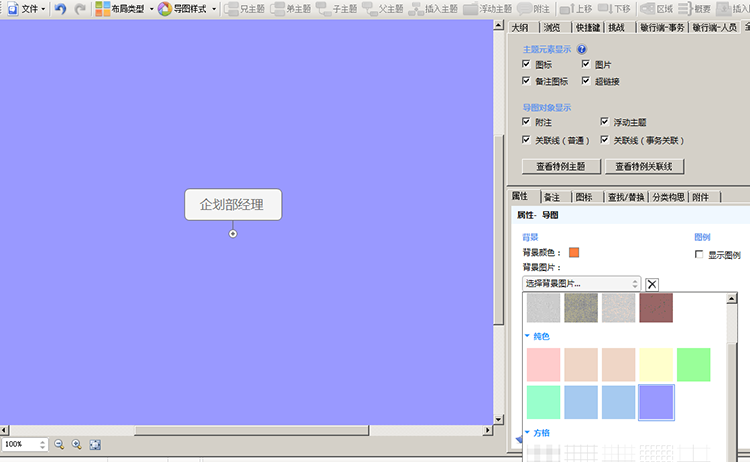This screenshot has width=750, height=462.
Task: Toggle the 浮动主题 checkbox
Action: click(604, 121)
